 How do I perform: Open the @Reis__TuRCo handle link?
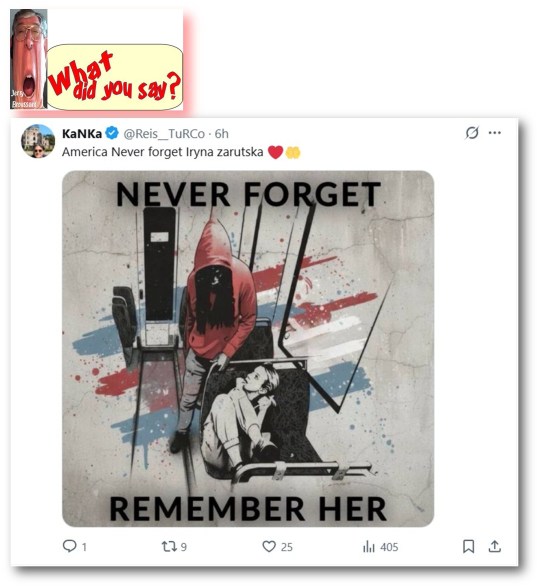coord(164,134)
